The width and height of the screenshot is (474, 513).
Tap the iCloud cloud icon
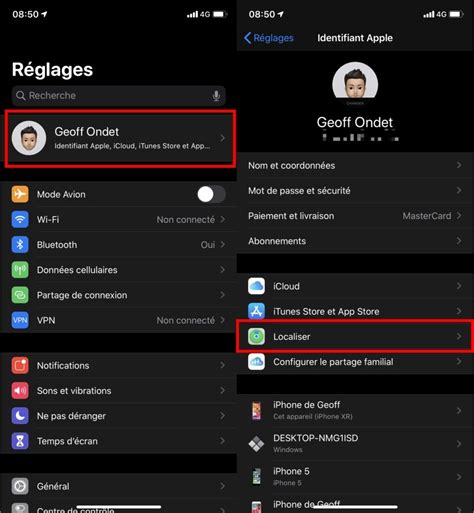click(256, 286)
